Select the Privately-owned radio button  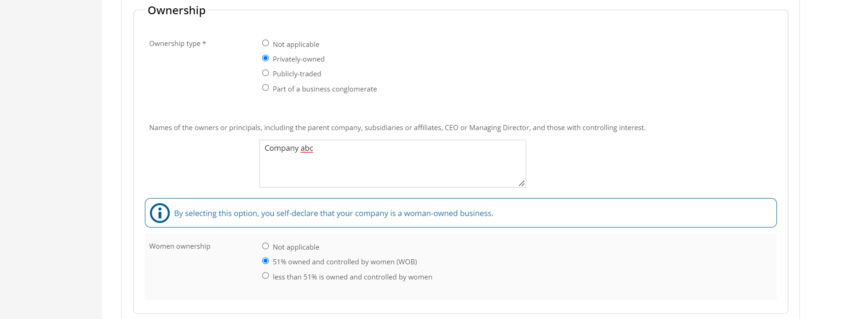tap(265, 58)
